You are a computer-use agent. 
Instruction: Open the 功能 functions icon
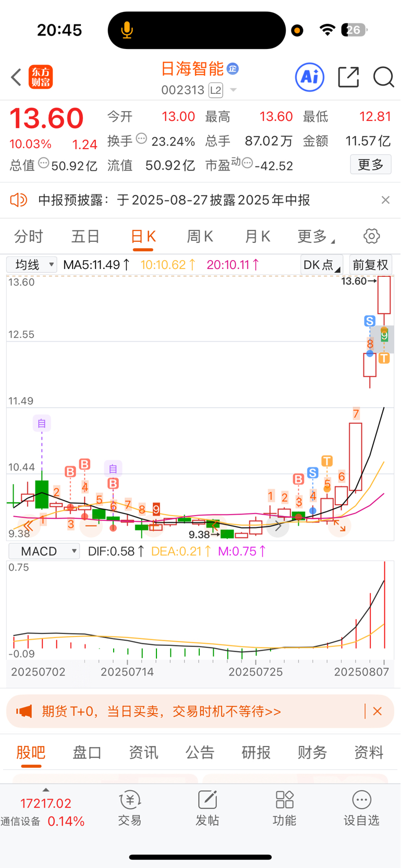(x=284, y=808)
